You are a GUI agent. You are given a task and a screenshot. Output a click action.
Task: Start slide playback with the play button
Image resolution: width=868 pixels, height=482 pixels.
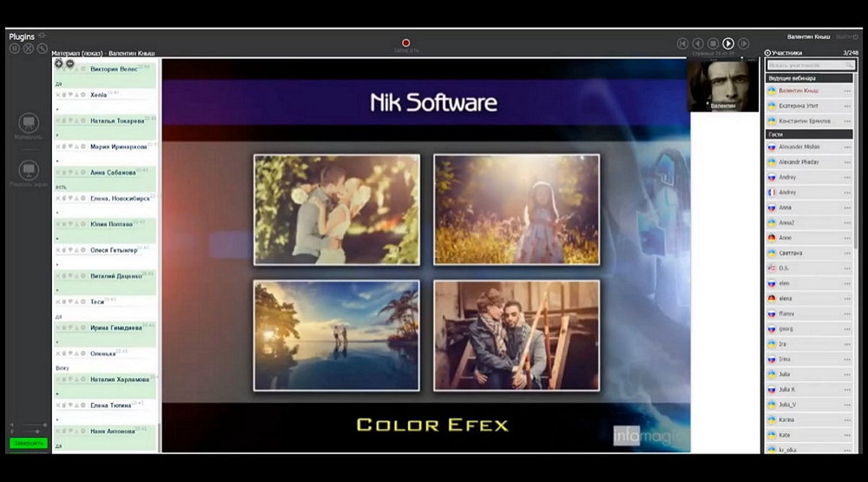tap(728, 43)
